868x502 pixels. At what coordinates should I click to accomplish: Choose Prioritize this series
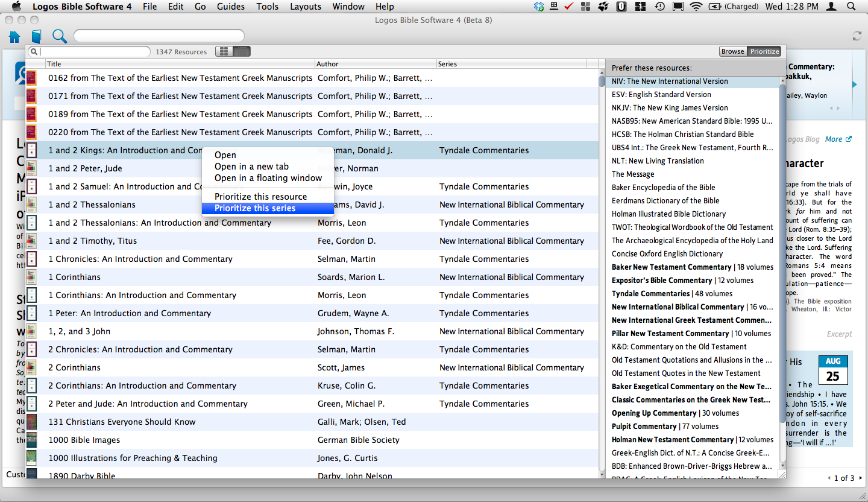[x=268, y=208]
